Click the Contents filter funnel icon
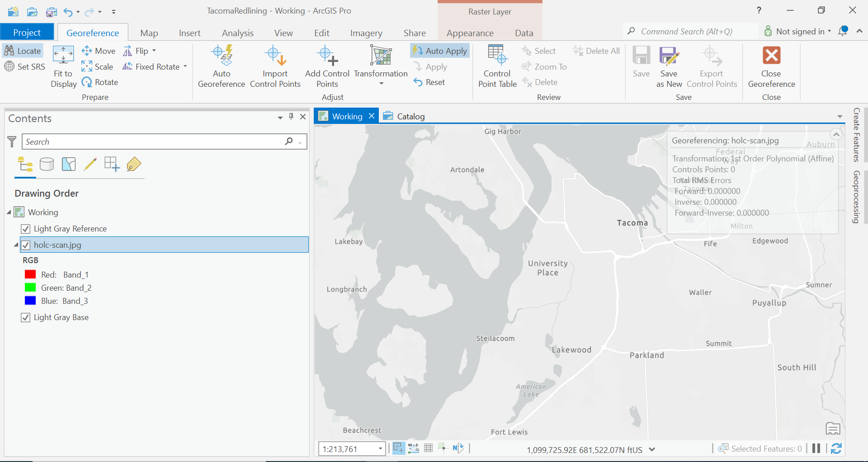This screenshot has height=462, width=868. coord(12,141)
